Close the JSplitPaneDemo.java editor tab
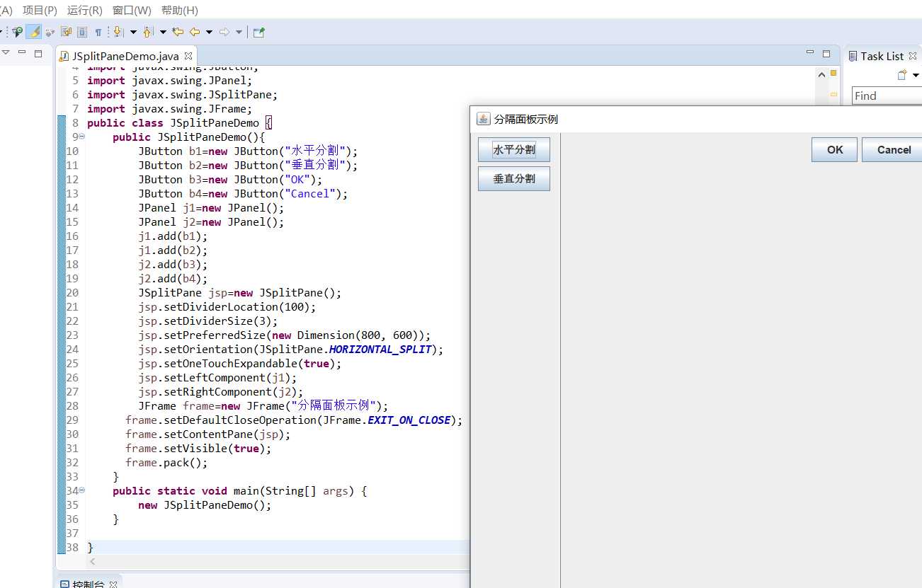Viewport: 922px width, 588px height. tap(188, 55)
